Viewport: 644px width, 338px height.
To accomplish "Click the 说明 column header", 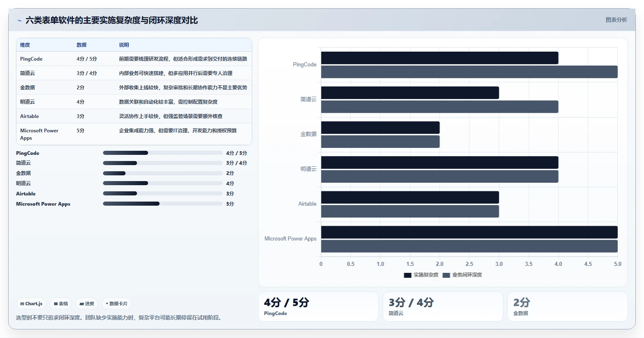I will (124, 45).
